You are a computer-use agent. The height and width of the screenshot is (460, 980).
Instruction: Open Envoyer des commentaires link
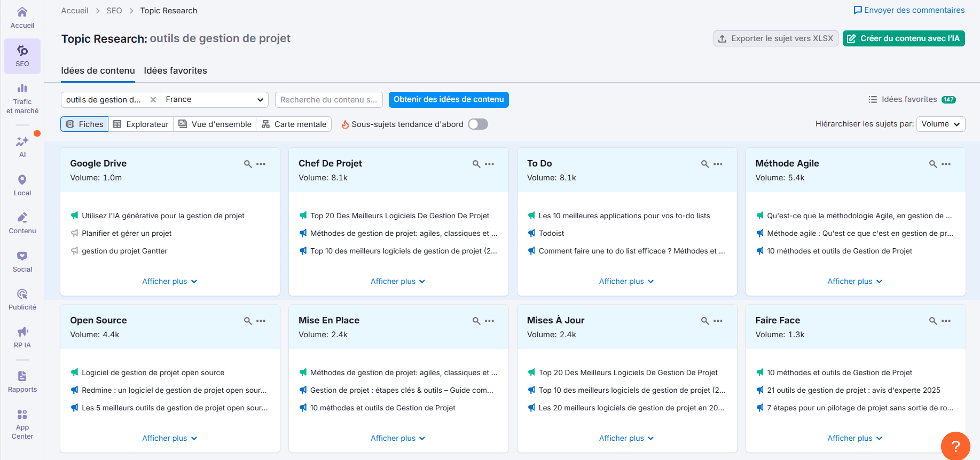(x=909, y=10)
